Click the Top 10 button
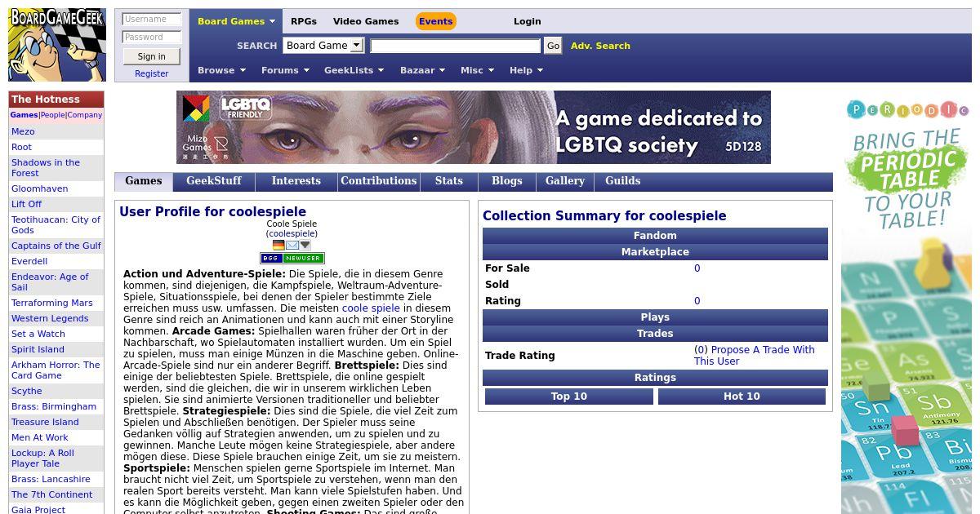The width and height of the screenshot is (980, 514). tap(569, 397)
